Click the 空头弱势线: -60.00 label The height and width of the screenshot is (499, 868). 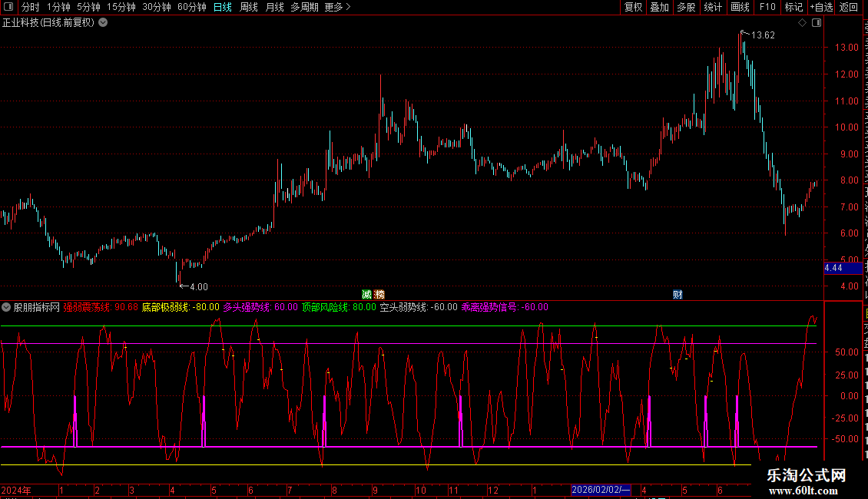(419, 307)
